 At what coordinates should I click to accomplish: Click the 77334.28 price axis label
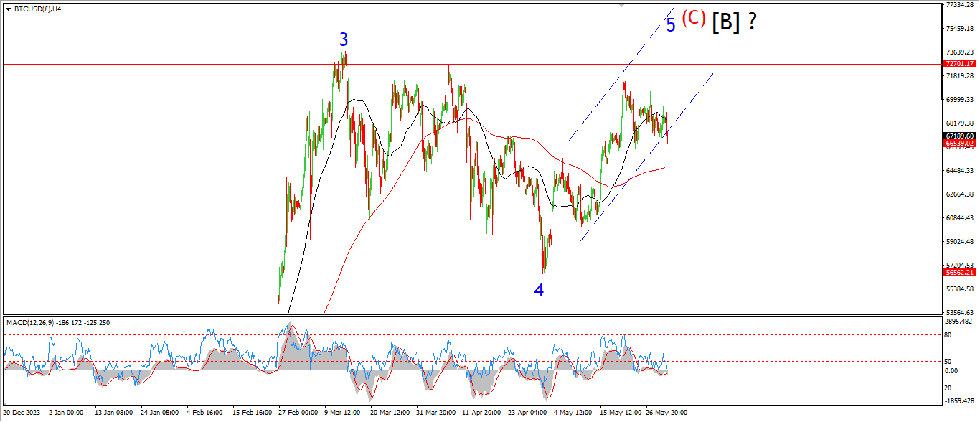point(959,5)
